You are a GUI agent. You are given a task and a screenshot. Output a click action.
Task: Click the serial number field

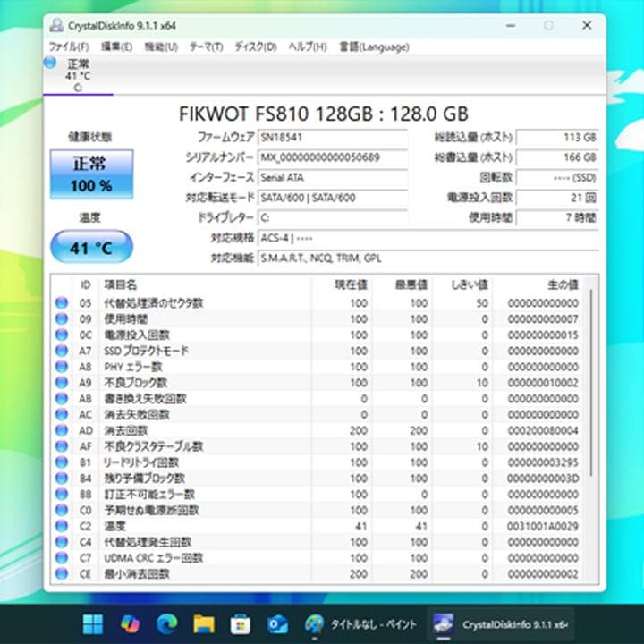(x=333, y=157)
